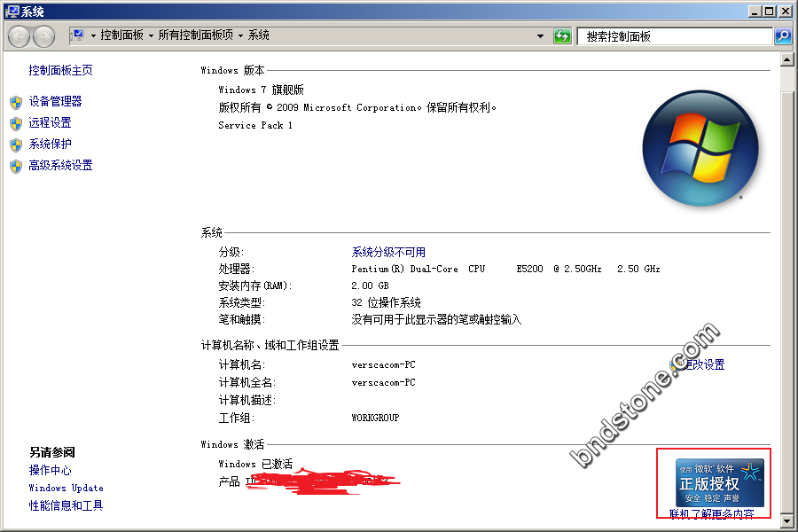Open 操作中心 link
The image size is (798, 532).
point(50,470)
